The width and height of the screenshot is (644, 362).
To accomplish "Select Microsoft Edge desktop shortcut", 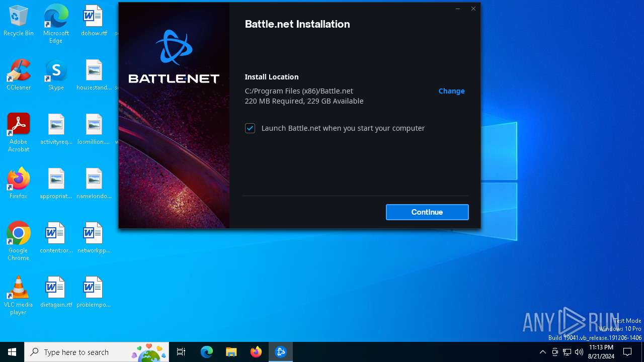I will pos(56,24).
